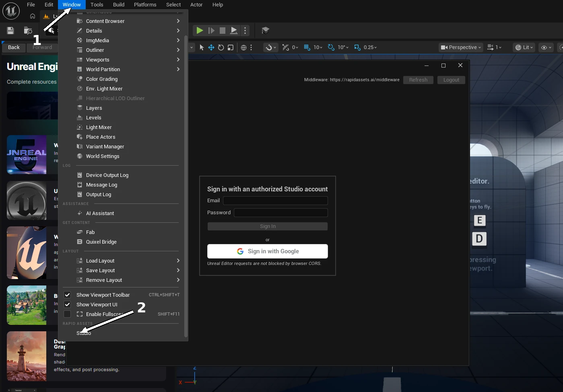Enable Fullscreen checkbox in Window menu

coord(67,314)
